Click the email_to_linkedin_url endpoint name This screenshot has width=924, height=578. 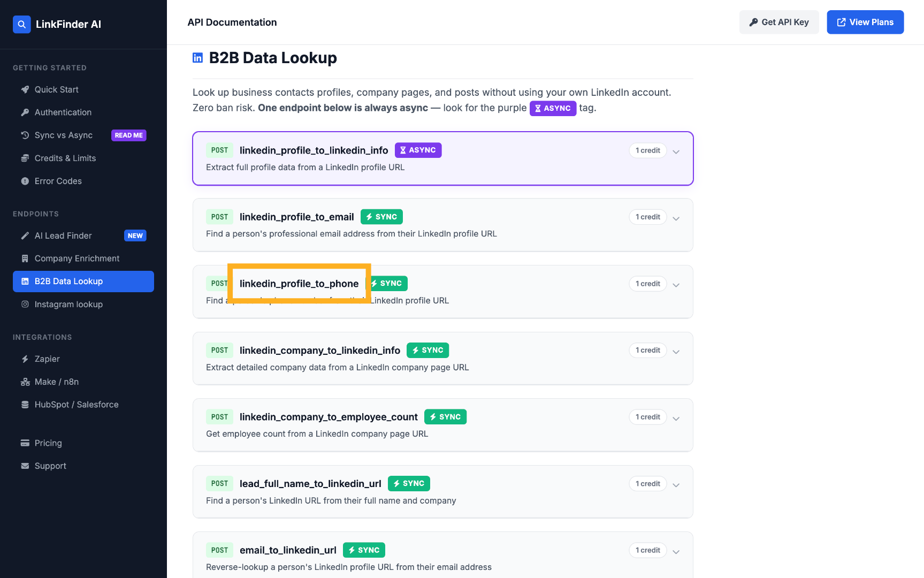coord(288,550)
